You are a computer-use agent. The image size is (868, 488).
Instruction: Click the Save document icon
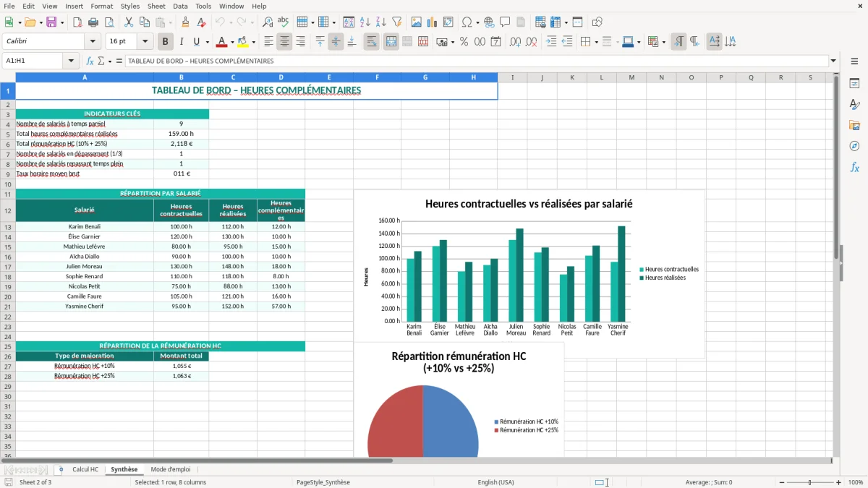pos(51,22)
